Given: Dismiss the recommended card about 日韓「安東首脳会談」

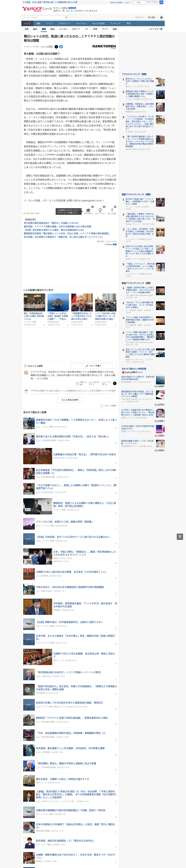Looking at the screenshot, I should [x=44, y=325].
